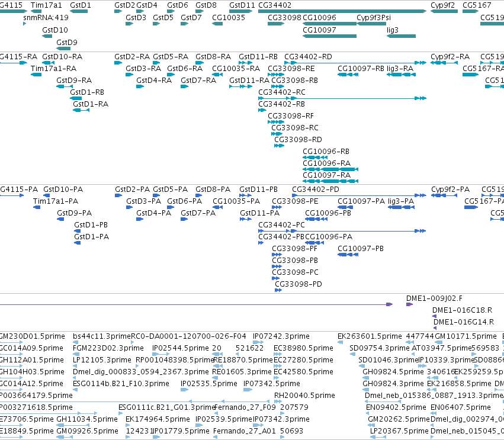
Task: Select the IP02544.5prime EST label
Action: click(x=181, y=348)
